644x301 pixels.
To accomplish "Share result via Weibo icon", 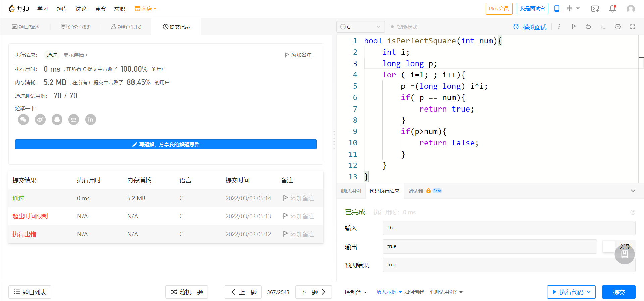I will pyautogui.click(x=40, y=119).
